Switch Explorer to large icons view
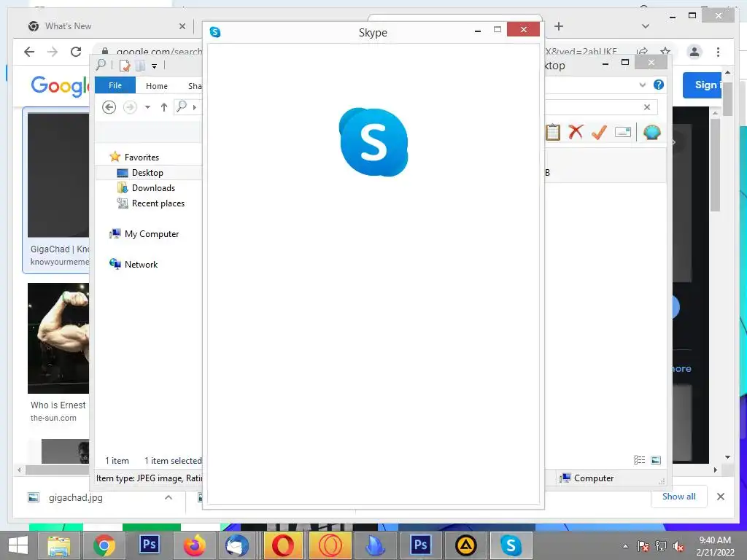 tap(656, 459)
